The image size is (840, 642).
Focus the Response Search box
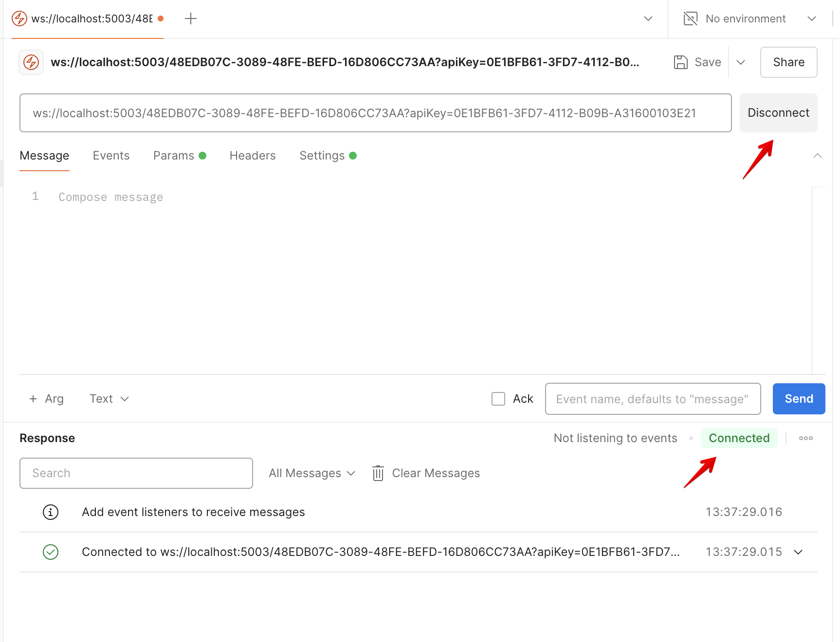(x=136, y=473)
